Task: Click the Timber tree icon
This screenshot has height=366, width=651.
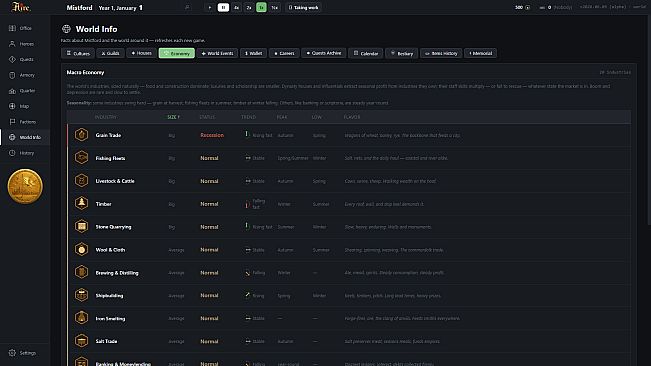Action: [x=81, y=203]
